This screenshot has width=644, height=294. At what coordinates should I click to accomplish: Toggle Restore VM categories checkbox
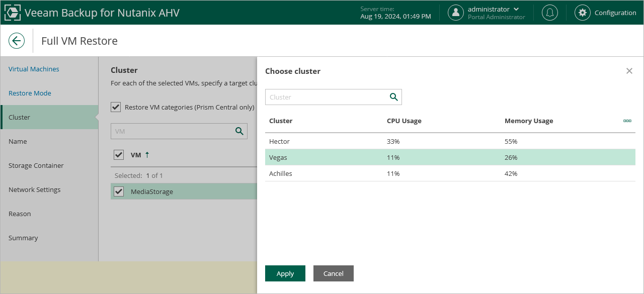[x=116, y=107]
